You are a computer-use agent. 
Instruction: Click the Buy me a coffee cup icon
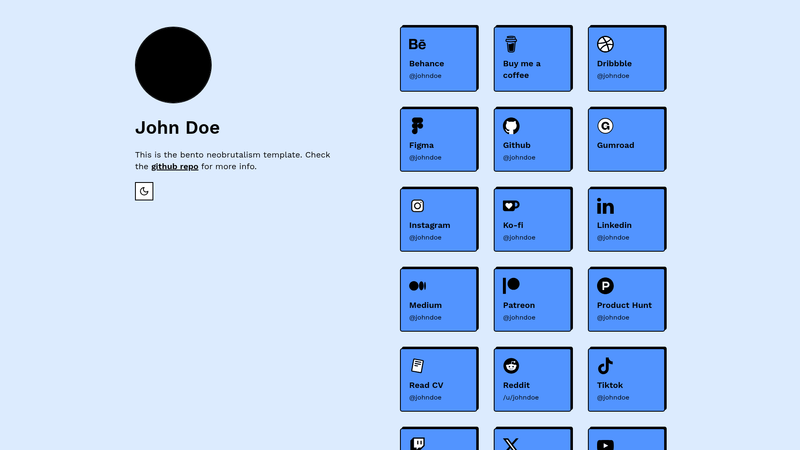point(511,44)
